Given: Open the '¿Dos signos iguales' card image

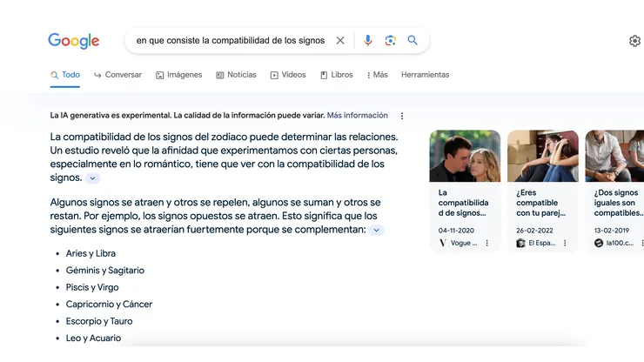Looking at the screenshot, I should point(614,156).
